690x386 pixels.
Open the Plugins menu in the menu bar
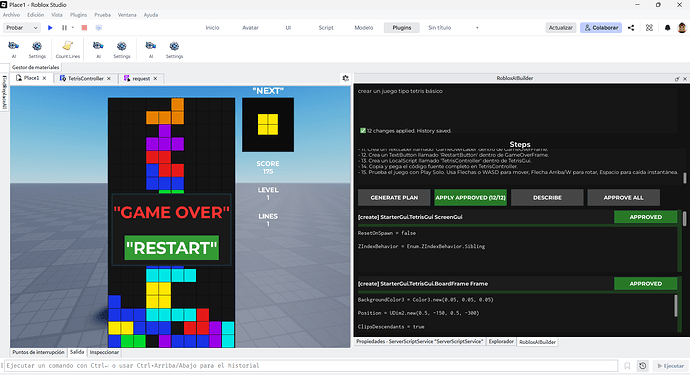78,15
